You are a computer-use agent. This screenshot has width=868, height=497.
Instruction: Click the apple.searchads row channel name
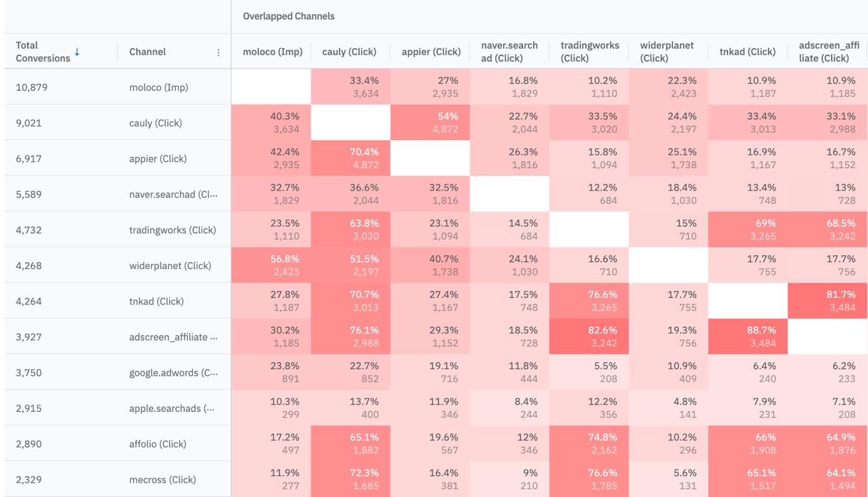[171, 409]
